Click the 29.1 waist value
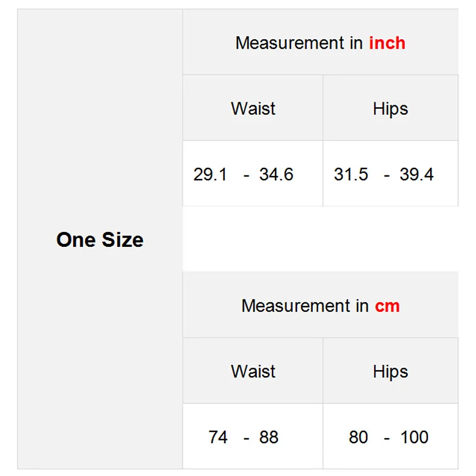The image size is (476, 476). click(210, 174)
